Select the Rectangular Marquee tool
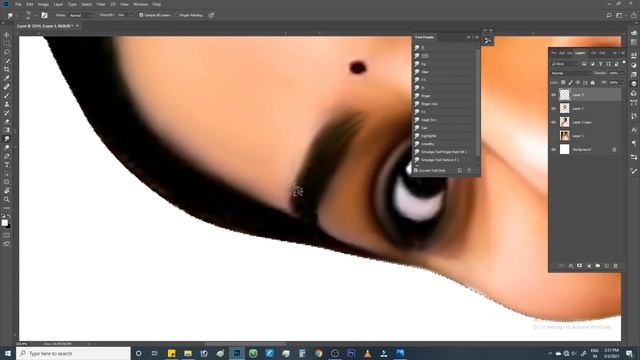 click(7, 44)
